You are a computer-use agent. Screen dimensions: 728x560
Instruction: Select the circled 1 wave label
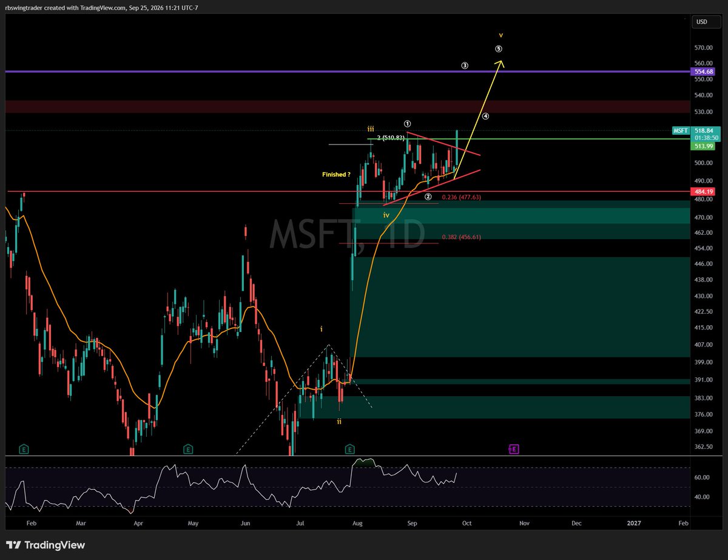pyautogui.click(x=408, y=123)
